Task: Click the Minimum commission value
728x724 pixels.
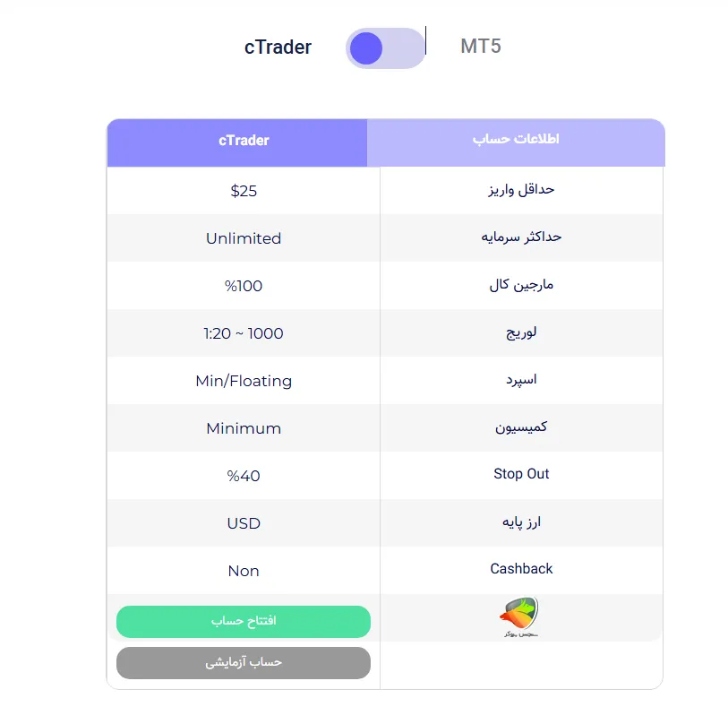Action: click(x=243, y=428)
